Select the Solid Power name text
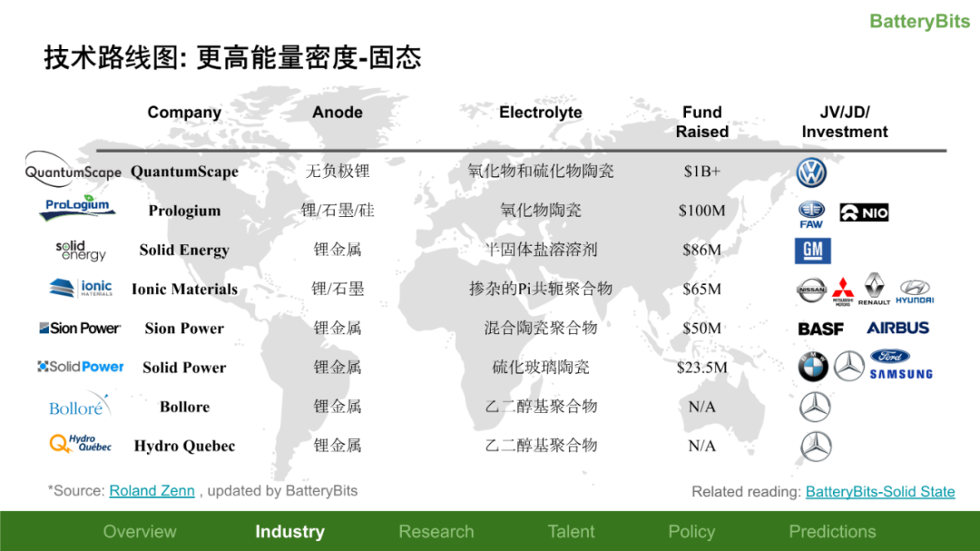The width and height of the screenshot is (980, 551). coord(184,368)
